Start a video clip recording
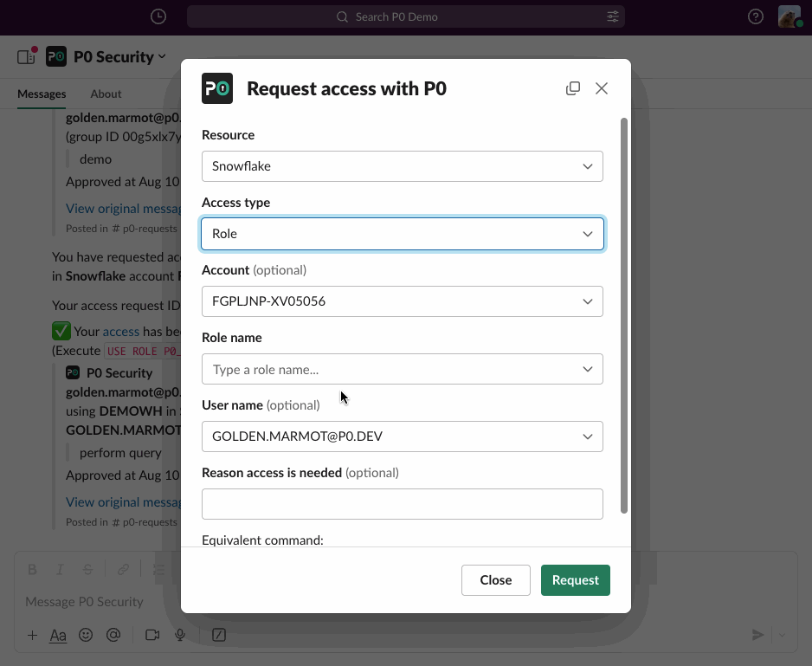 click(x=152, y=635)
